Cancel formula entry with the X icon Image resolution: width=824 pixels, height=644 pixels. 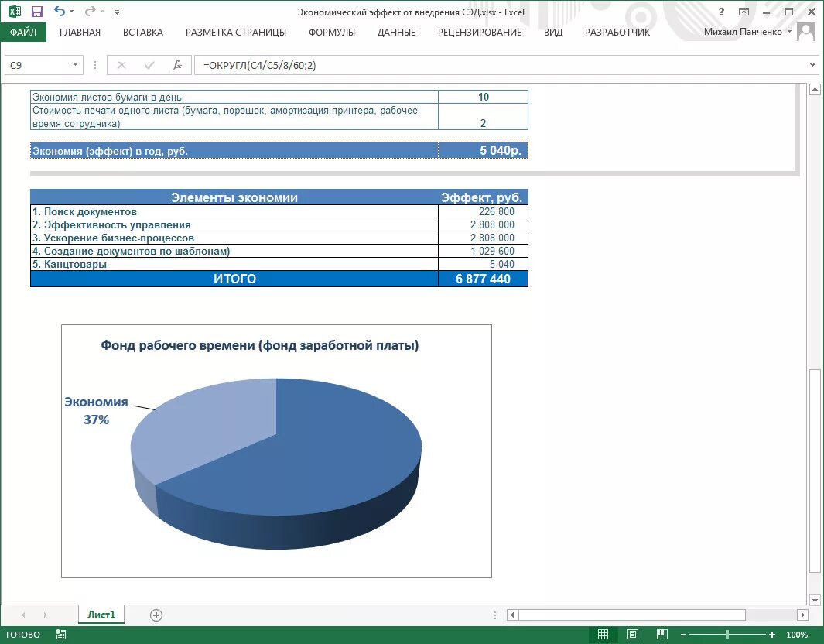click(x=121, y=65)
